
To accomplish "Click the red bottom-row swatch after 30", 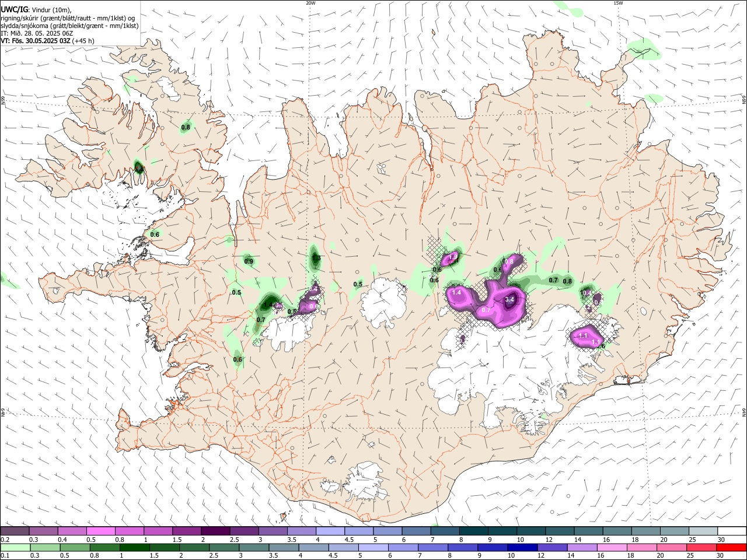I will 732,548.
